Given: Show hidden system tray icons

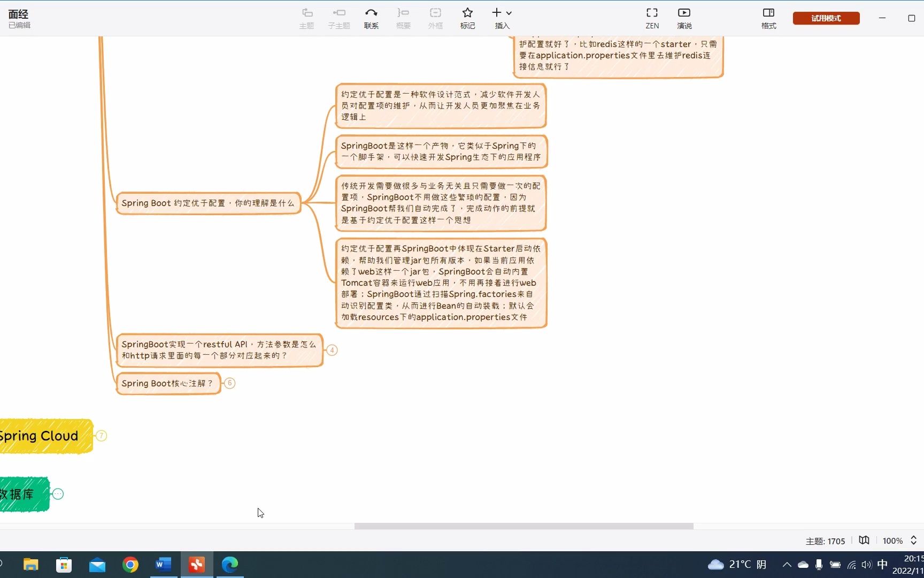Looking at the screenshot, I should tap(787, 565).
